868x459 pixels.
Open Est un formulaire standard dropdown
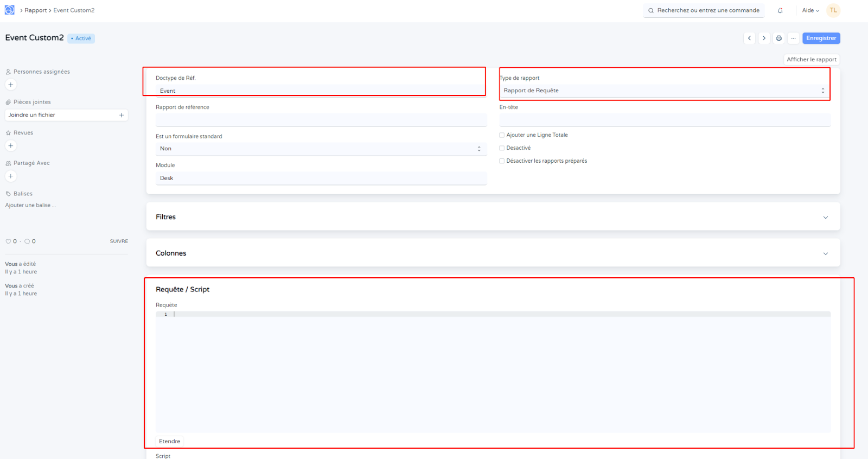pos(320,149)
